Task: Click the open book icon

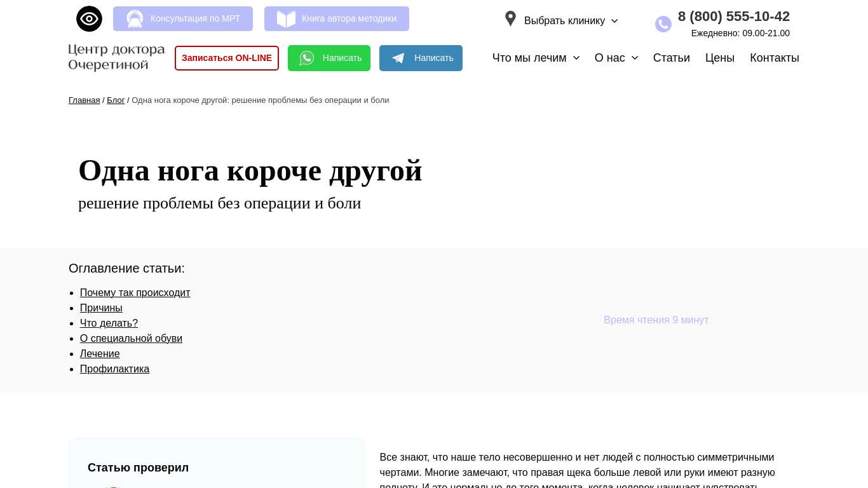Action: [286, 19]
